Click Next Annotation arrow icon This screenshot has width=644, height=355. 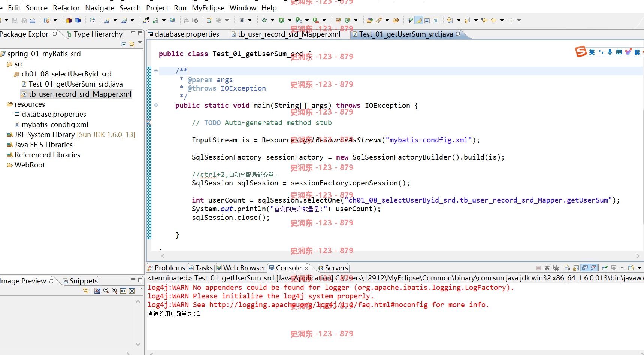click(x=450, y=20)
